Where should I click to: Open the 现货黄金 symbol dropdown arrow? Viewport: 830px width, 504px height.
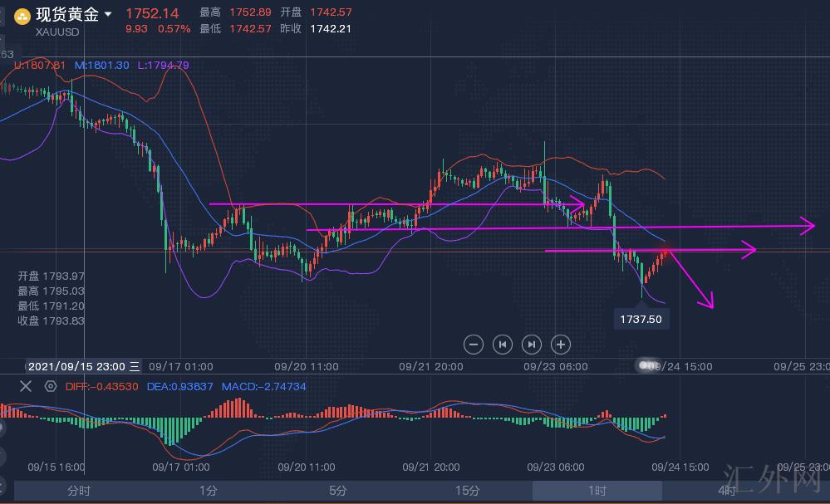pyautogui.click(x=108, y=14)
